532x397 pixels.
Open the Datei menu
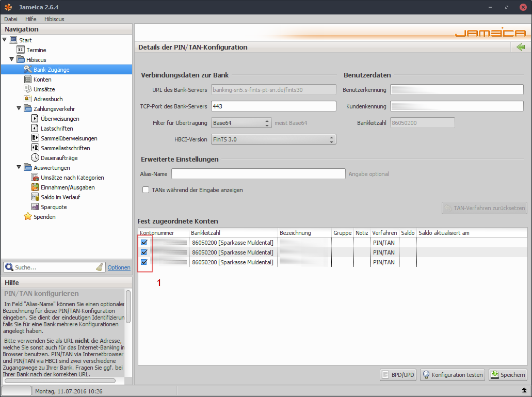(x=11, y=19)
